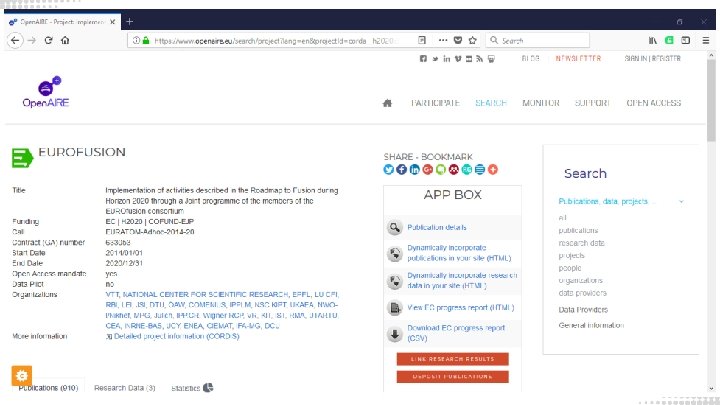Click the red plus more-sharing icon

point(493,169)
